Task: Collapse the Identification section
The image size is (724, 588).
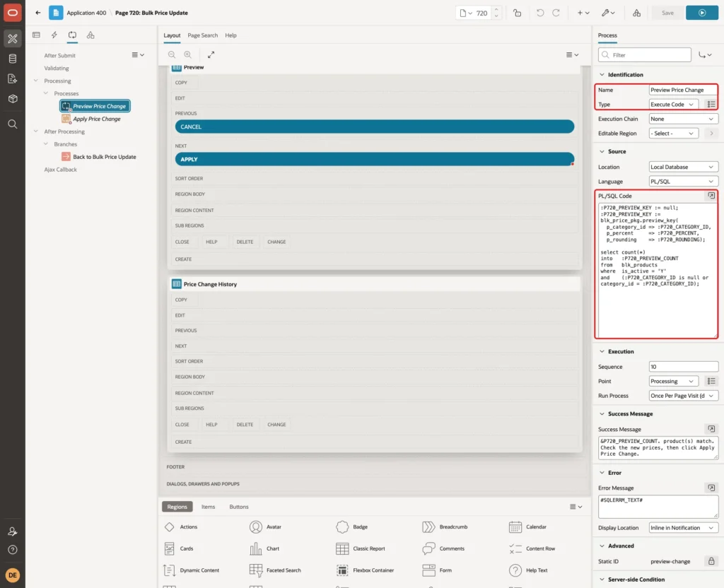Action: pos(602,74)
